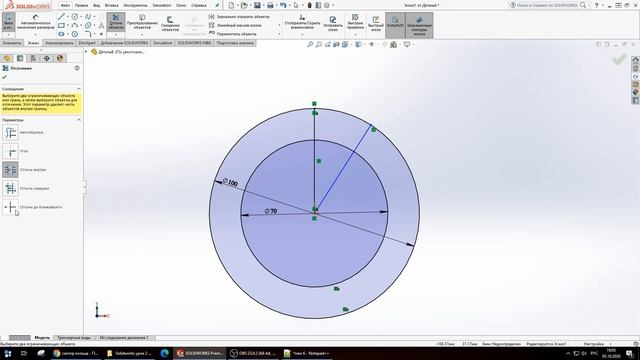Select the Power trim option

tap(10, 133)
